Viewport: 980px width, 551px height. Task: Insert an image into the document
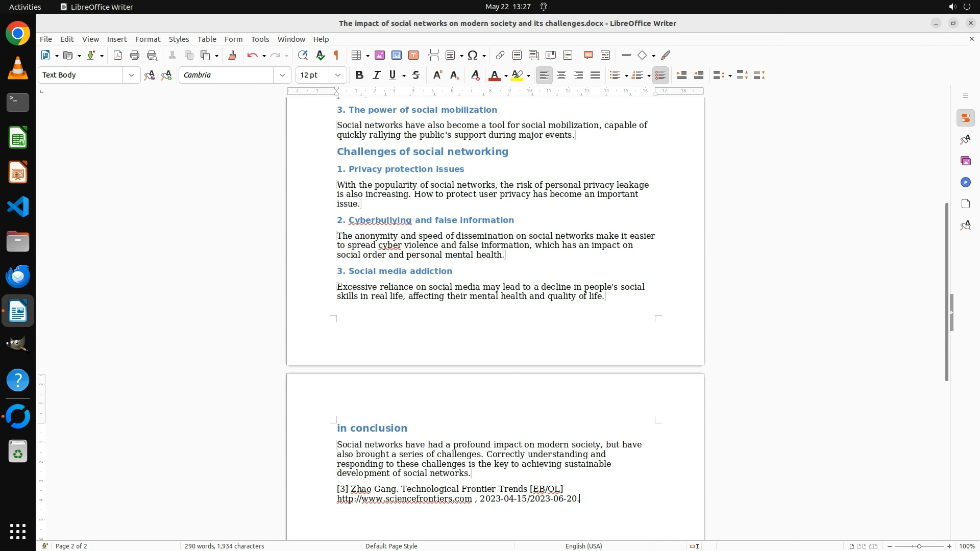[x=380, y=56]
